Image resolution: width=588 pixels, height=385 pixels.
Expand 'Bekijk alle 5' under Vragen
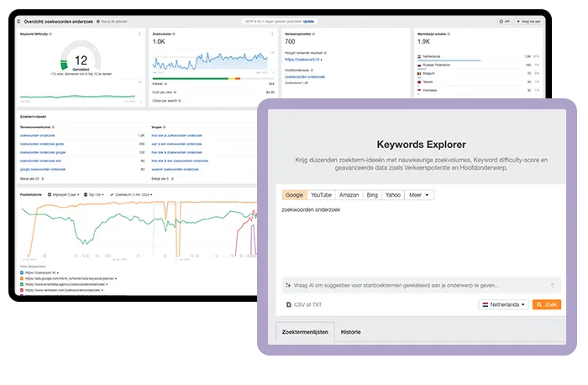[163, 179]
